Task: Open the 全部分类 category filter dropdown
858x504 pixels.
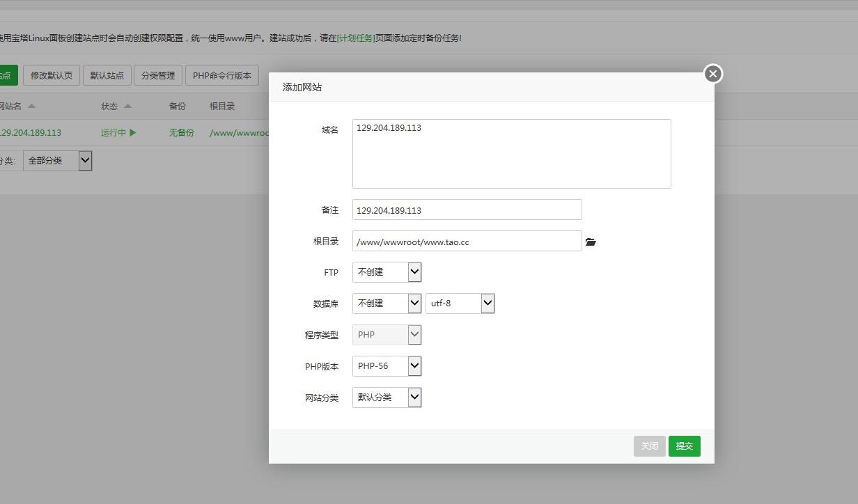Action: pos(57,161)
